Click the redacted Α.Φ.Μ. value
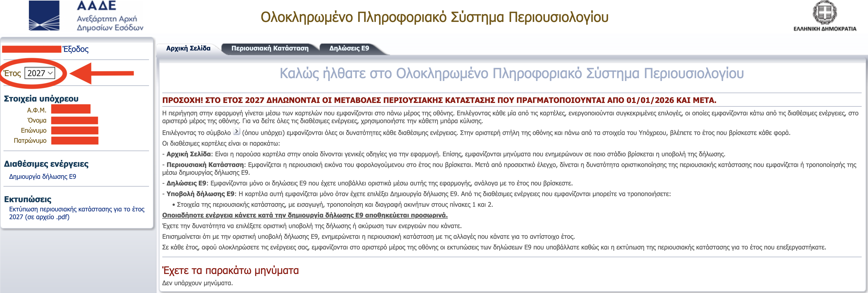This screenshot has width=868, height=293. [x=71, y=109]
